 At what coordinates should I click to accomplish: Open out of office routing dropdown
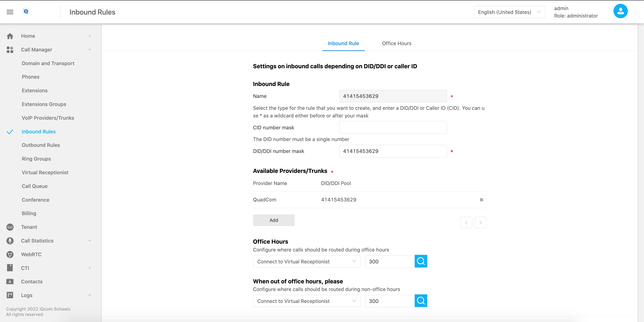tap(307, 301)
